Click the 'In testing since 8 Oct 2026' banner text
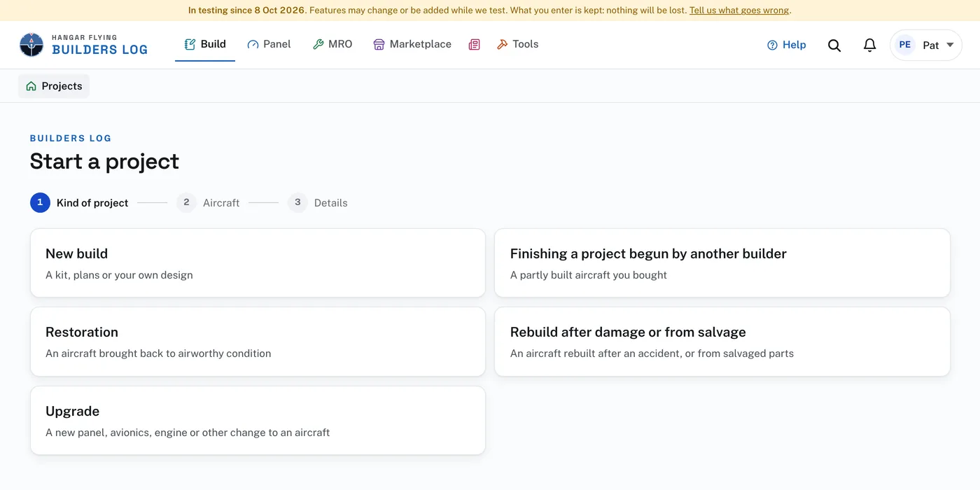This screenshot has height=490, width=980. 246,10
